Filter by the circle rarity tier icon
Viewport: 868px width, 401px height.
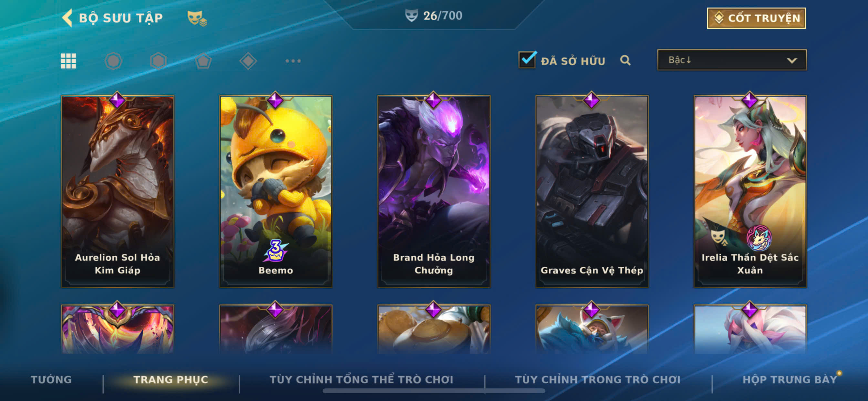coord(113,61)
